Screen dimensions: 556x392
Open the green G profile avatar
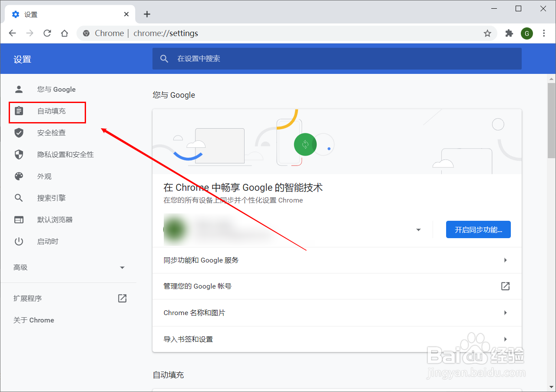(527, 33)
